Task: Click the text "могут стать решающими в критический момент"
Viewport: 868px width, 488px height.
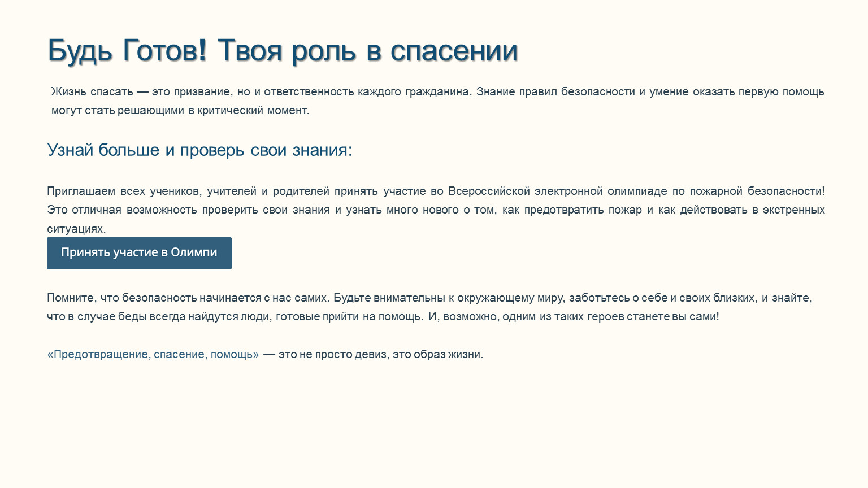Action: click(180, 110)
